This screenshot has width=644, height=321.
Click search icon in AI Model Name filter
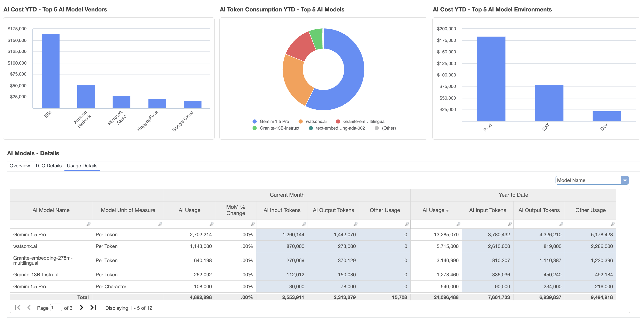(x=88, y=224)
